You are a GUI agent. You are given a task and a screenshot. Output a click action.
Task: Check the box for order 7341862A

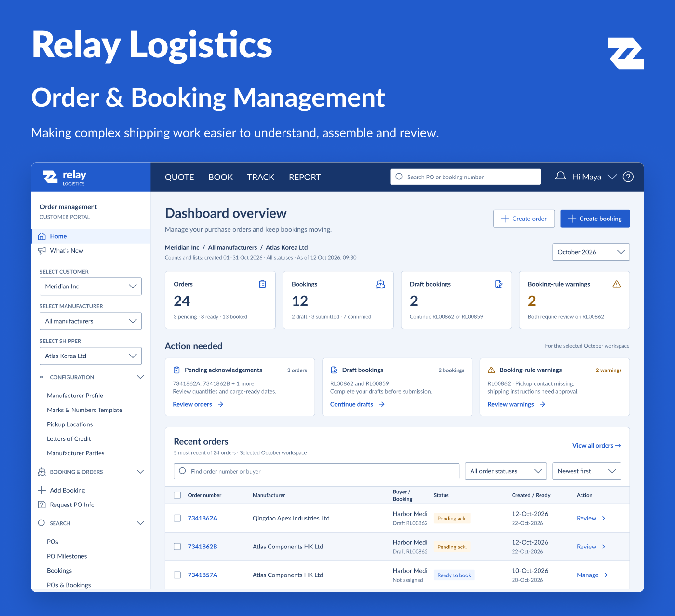(x=177, y=518)
